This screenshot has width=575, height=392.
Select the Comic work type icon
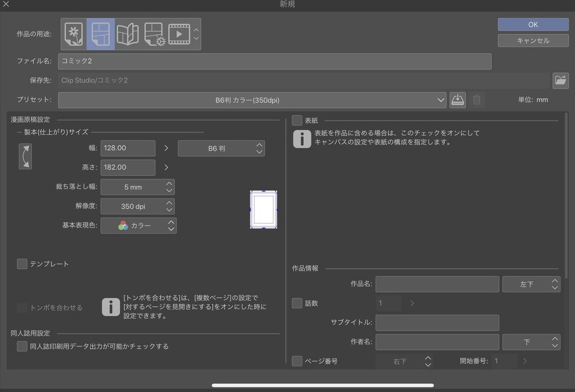[100, 34]
